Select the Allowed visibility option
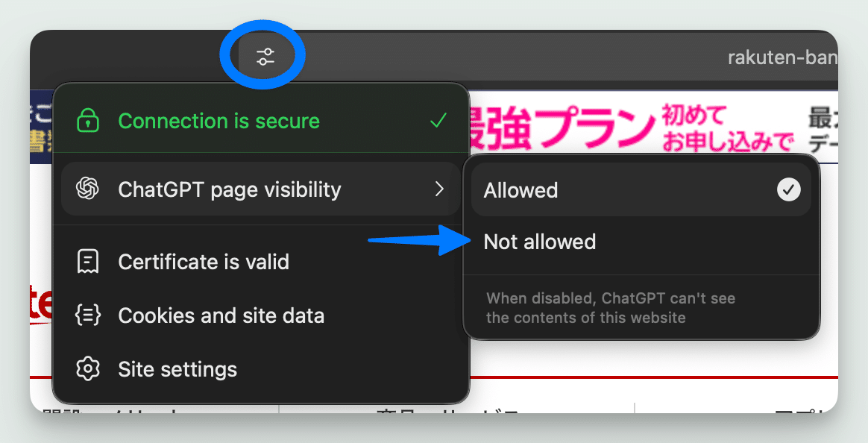Screen dimensions: 868x443 (641, 189)
